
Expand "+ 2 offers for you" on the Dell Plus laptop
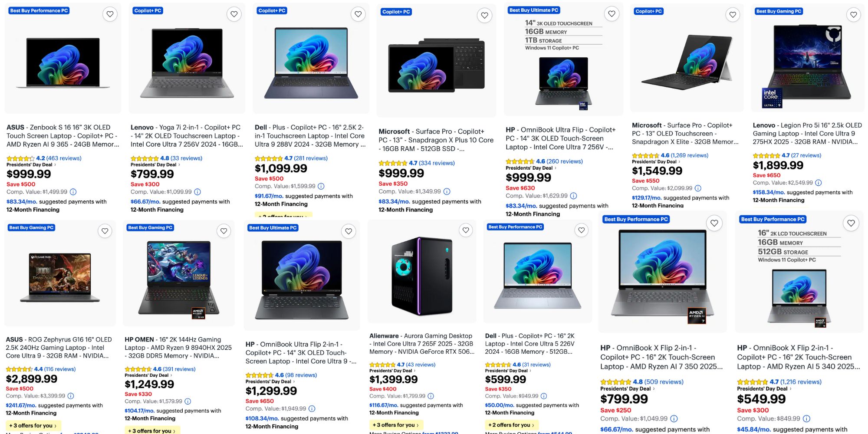512,425
